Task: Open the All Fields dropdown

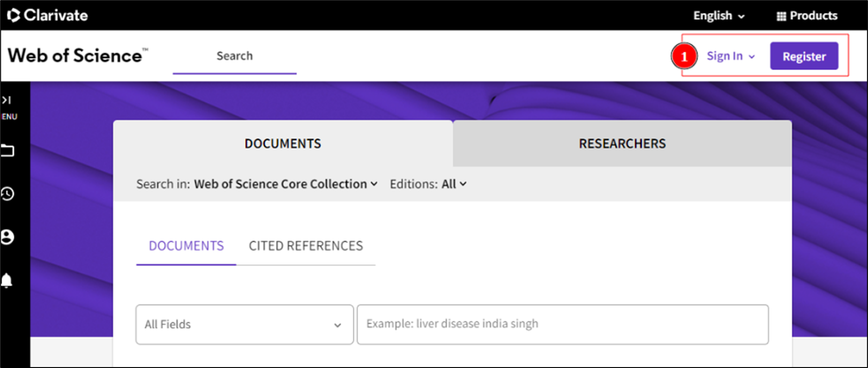Action: point(245,324)
